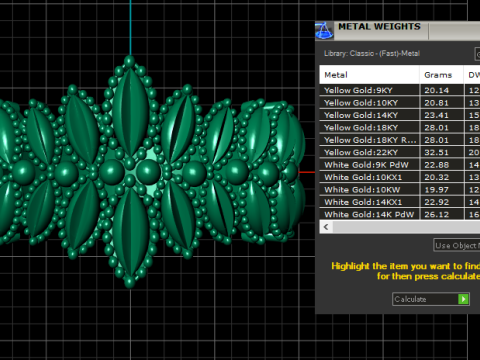
Task: Click the 26.12 grams value
Action: tap(436, 214)
